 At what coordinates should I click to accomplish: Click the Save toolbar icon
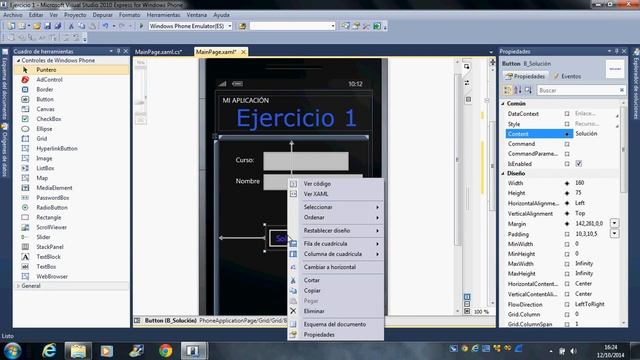coord(48,26)
